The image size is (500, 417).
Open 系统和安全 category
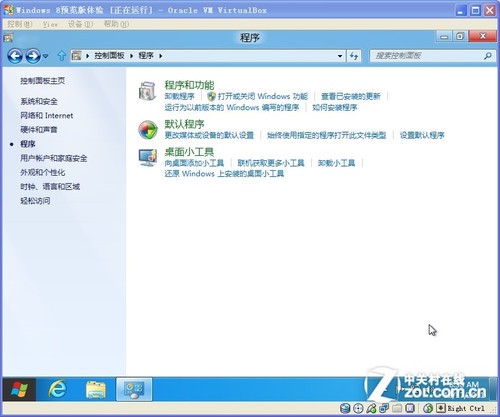pyautogui.click(x=39, y=101)
